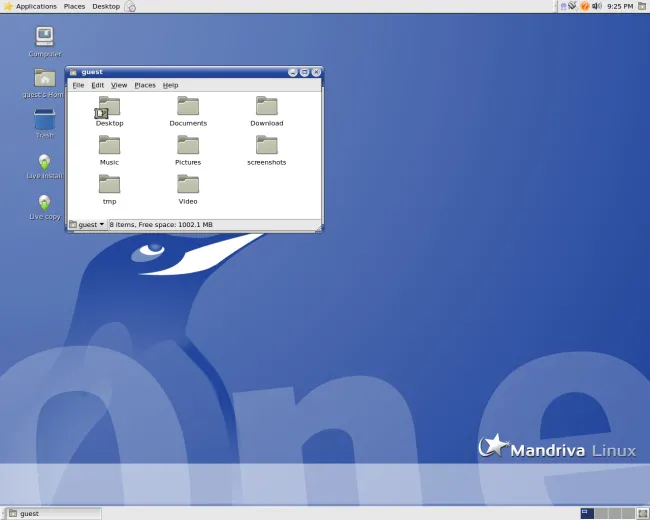Minimize the guest window
The height and width of the screenshot is (520, 650).
tap(293, 72)
